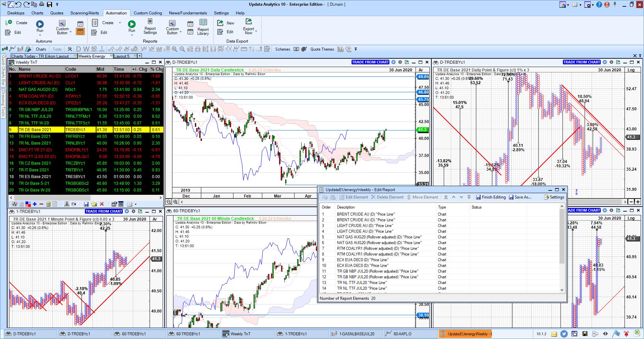This screenshot has width=644, height=339.
Task: Open the Custom Coding ribbon tab
Action: [148, 13]
